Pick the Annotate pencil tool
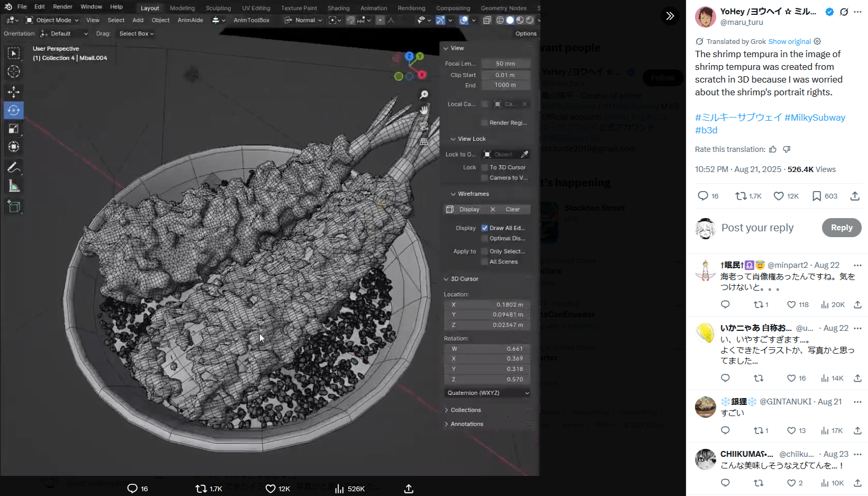 coord(14,168)
